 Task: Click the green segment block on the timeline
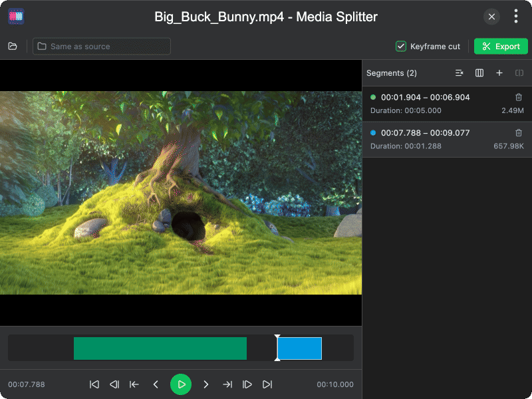[x=160, y=348]
